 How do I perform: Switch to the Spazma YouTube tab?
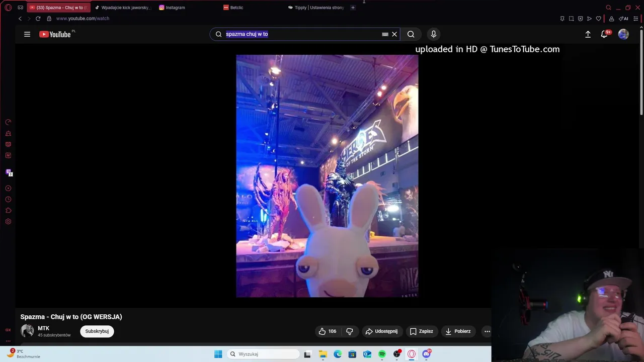pos(59,8)
